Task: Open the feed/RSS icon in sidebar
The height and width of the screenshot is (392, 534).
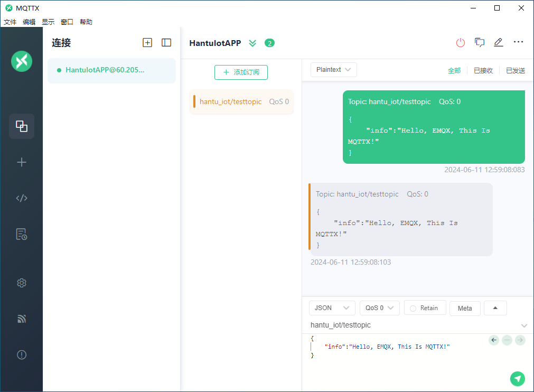Action: tap(22, 319)
